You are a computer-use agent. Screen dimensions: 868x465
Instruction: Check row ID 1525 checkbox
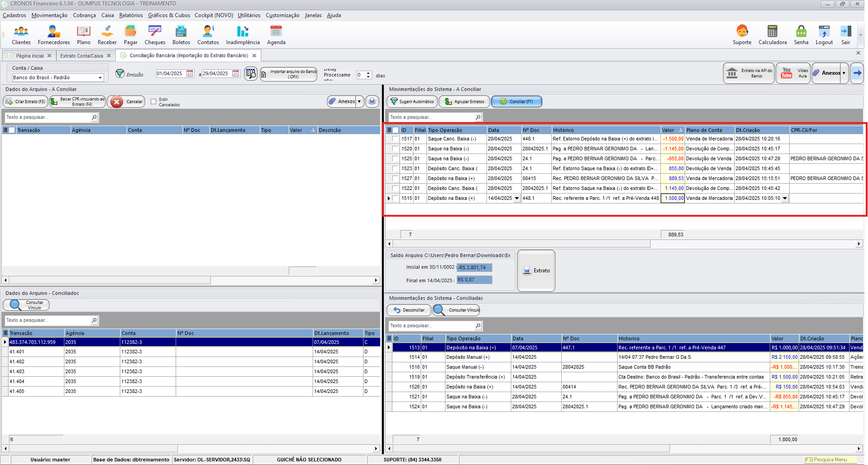point(395,159)
